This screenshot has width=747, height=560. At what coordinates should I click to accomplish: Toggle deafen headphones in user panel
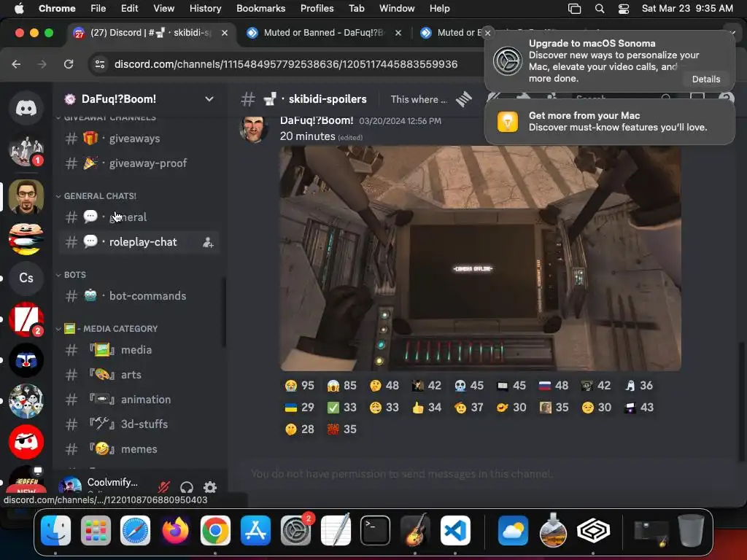[x=187, y=486]
